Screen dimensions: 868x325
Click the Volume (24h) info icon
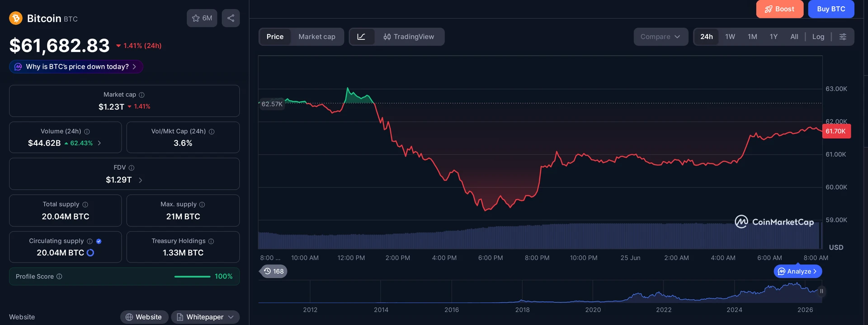tap(87, 131)
